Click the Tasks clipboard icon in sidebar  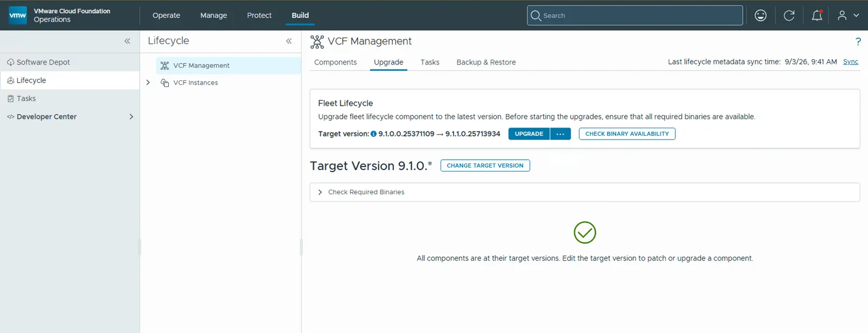coord(10,98)
